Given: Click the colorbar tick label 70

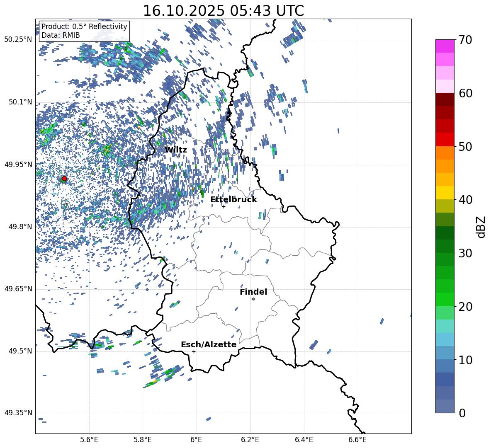Looking at the screenshot, I should pos(465,40).
